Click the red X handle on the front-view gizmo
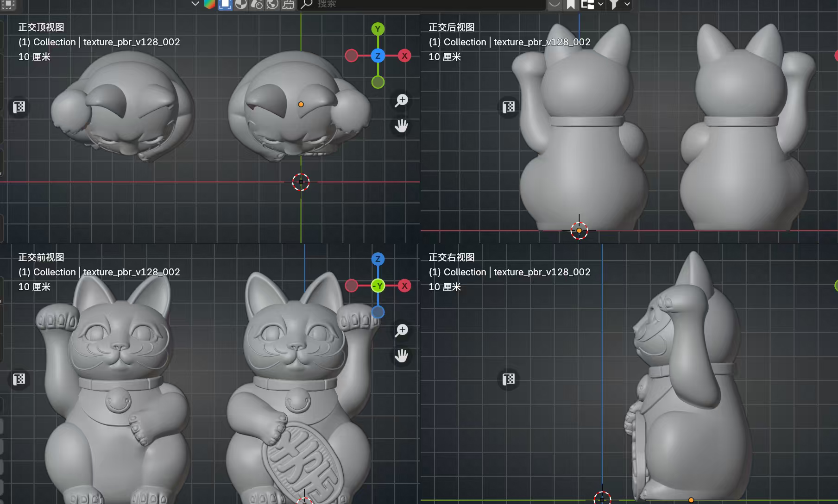 click(405, 286)
